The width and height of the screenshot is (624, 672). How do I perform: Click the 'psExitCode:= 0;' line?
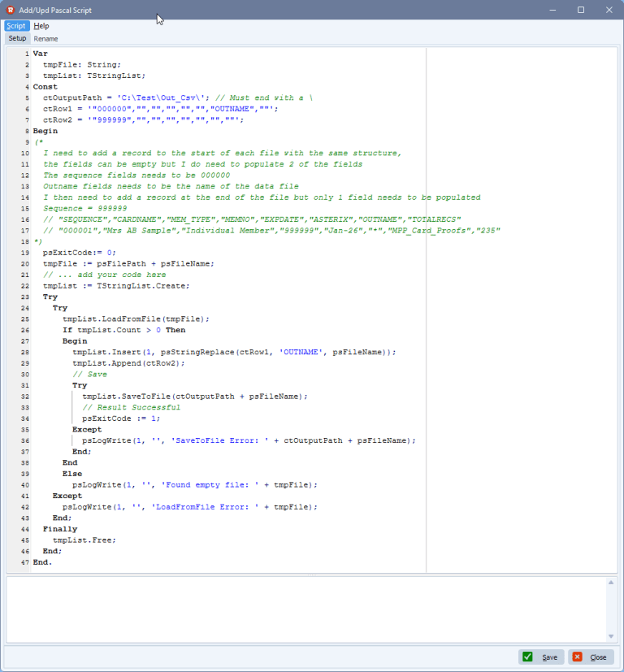(80, 253)
